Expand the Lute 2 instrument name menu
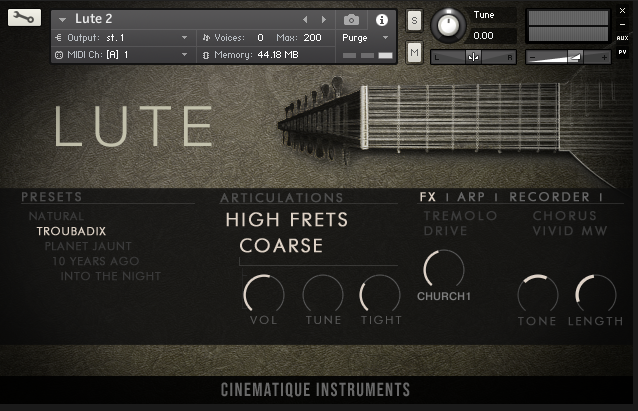Image resolution: width=638 pixels, height=411 pixels. pos(62,19)
